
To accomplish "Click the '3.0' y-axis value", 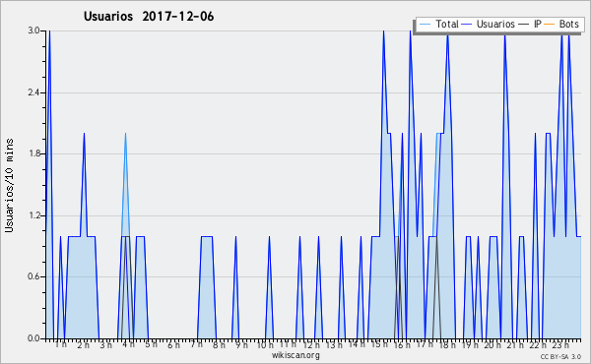I will [33, 30].
